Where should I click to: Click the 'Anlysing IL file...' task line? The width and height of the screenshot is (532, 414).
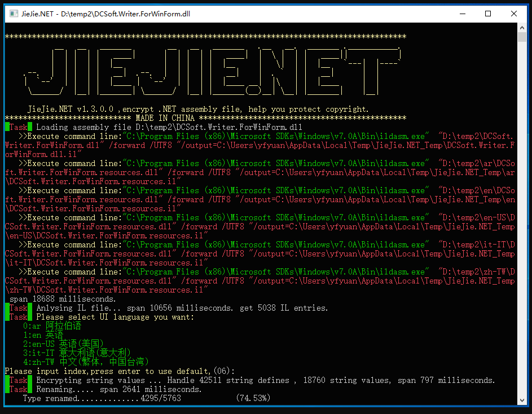coord(166,308)
